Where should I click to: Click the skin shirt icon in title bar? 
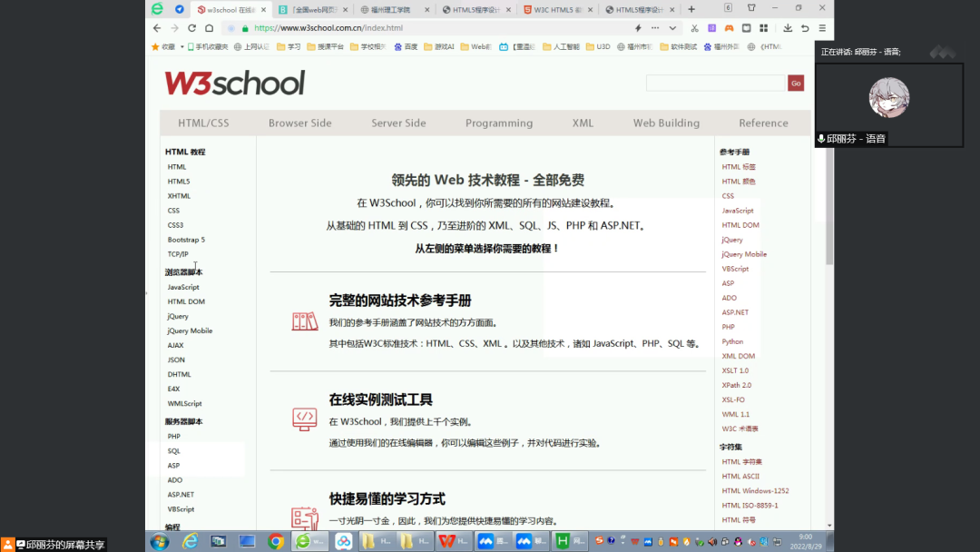click(x=752, y=8)
